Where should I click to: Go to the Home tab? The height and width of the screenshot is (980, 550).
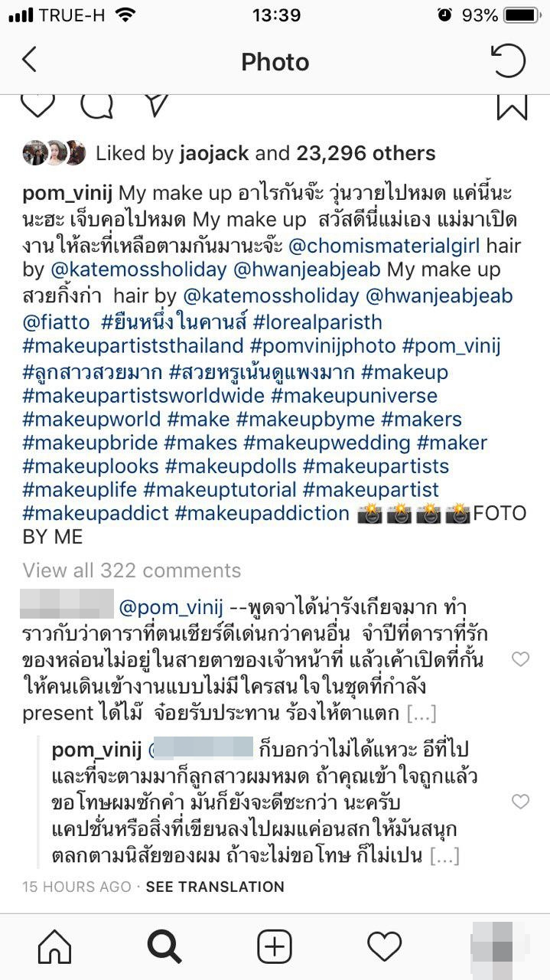[54, 948]
